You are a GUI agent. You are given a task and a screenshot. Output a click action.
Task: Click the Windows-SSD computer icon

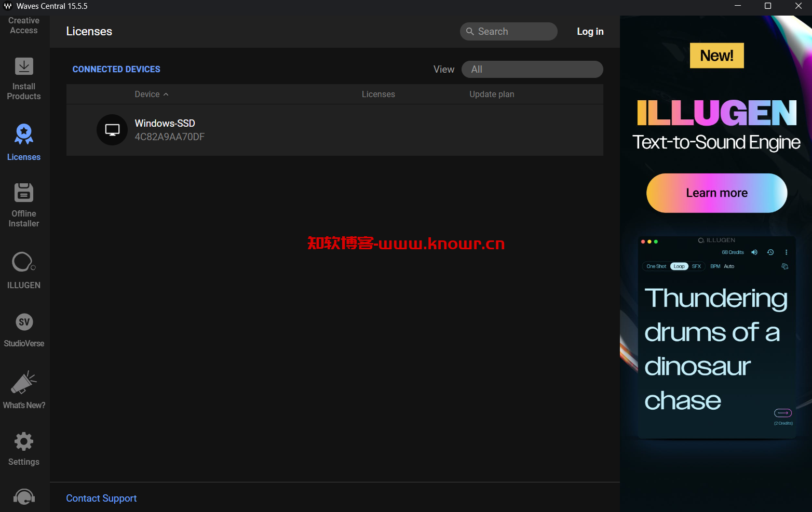pyautogui.click(x=112, y=130)
